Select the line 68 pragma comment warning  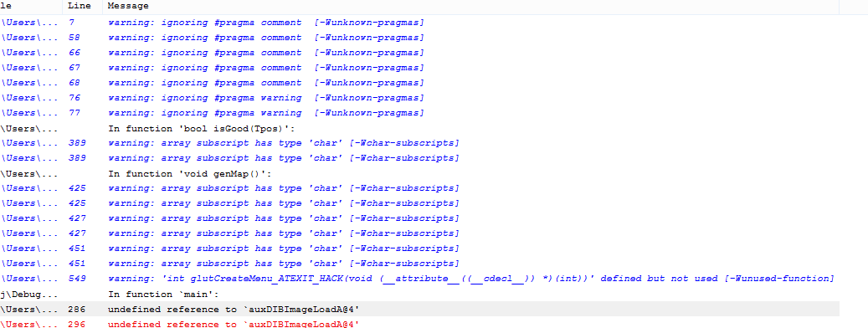pyautogui.click(x=419, y=82)
